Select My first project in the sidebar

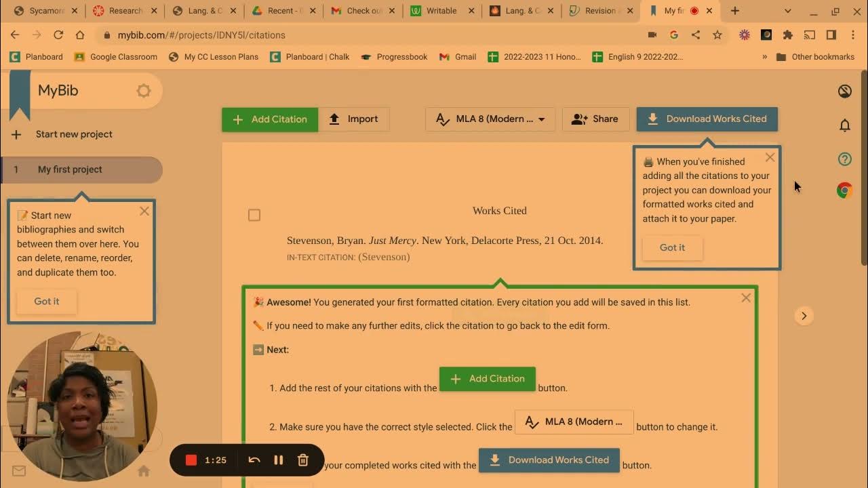81,169
